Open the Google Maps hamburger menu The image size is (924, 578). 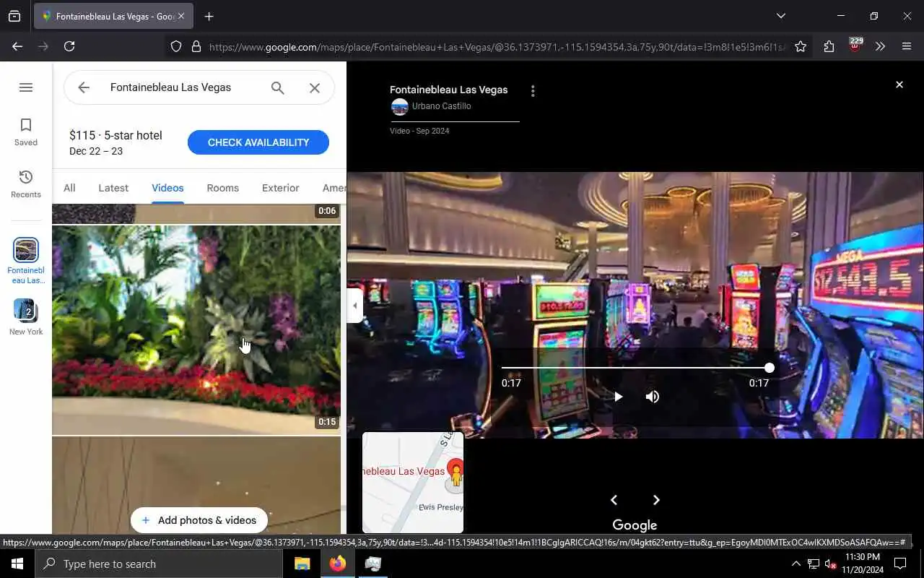coord(26,87)
